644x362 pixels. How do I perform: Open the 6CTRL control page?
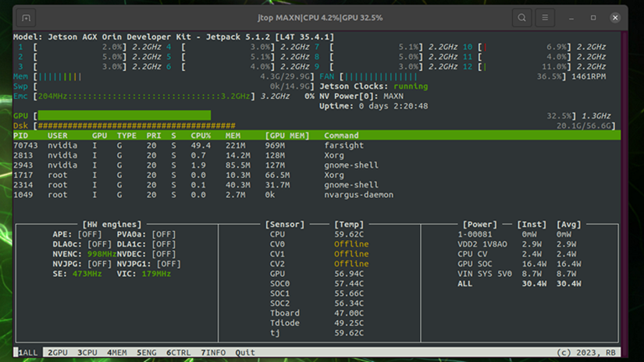(179, 353)
